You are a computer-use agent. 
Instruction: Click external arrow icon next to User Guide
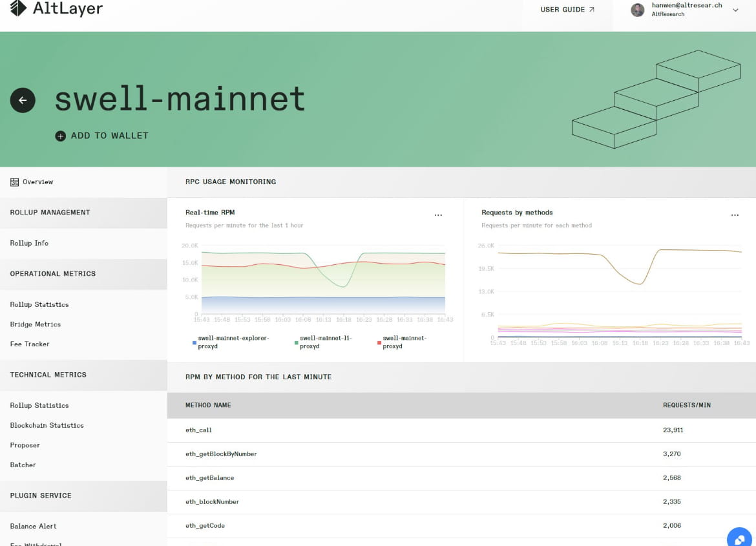point(592,9)
